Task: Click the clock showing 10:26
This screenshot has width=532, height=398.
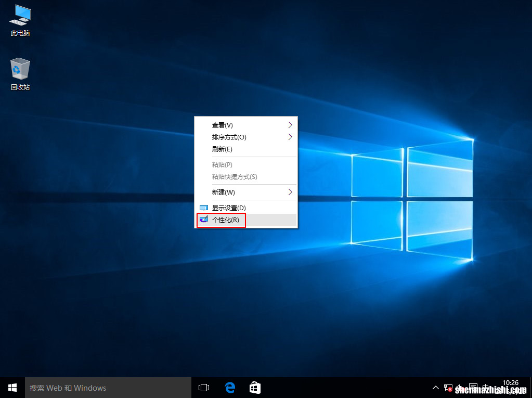Action: point(511,385)
